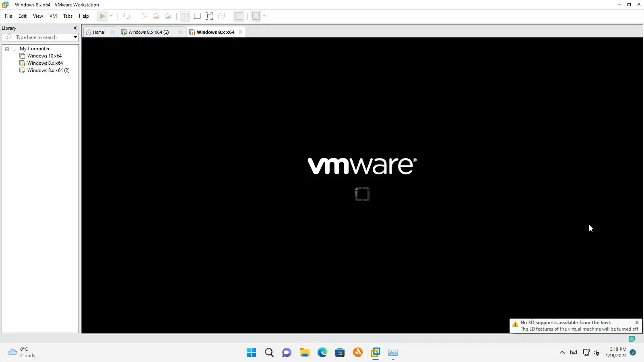Open File Explorer from taskbar

[x=305, y=353]
